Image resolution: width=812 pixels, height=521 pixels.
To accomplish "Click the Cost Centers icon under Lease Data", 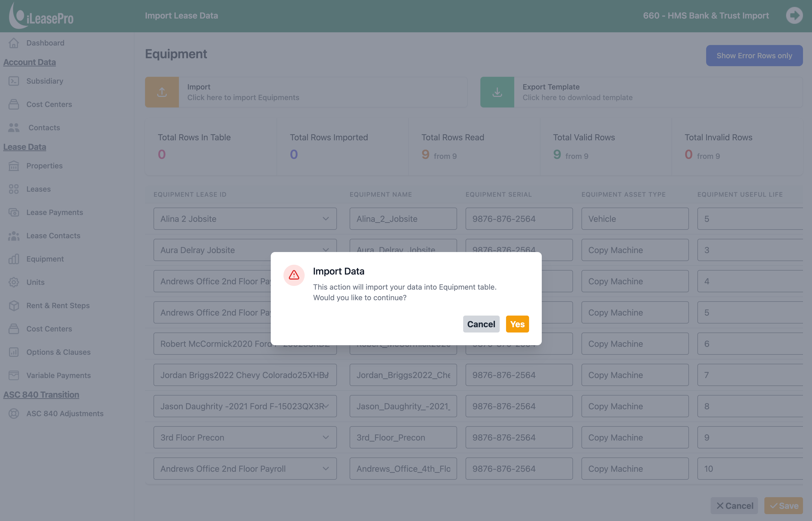I will click(x=13, y=329).
